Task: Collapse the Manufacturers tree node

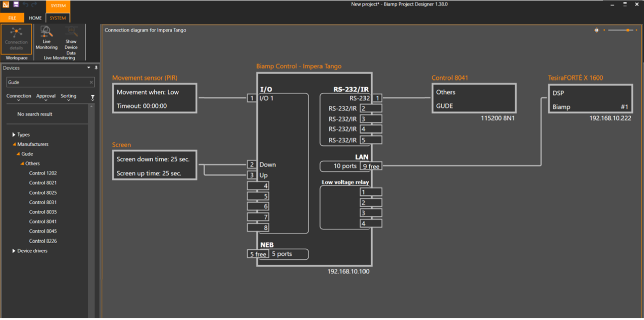Action: coord(14,144)
